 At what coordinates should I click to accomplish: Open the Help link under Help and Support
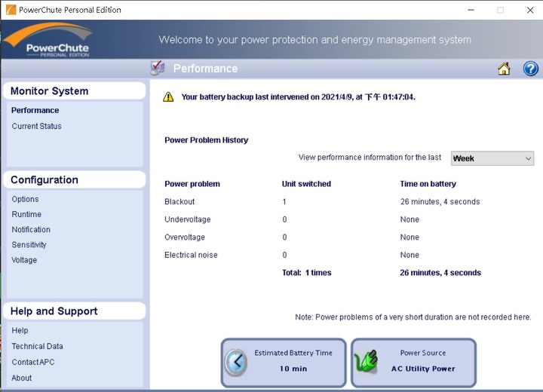coord(20,330)
